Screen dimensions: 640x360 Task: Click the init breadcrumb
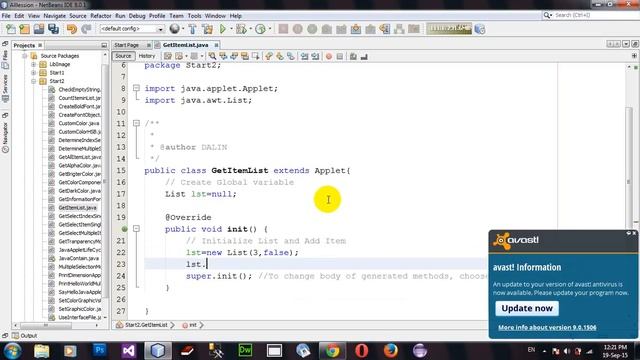coord(192,325)
